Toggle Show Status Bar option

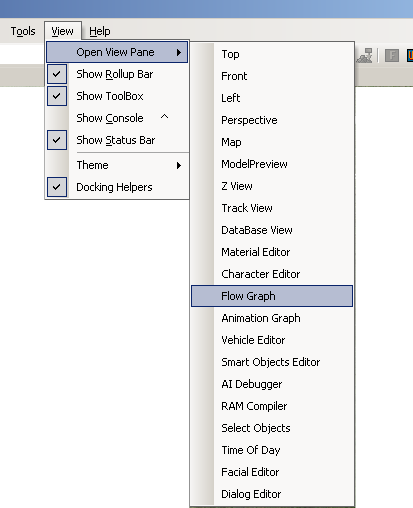pyautogui.click(x=117, y=140)
